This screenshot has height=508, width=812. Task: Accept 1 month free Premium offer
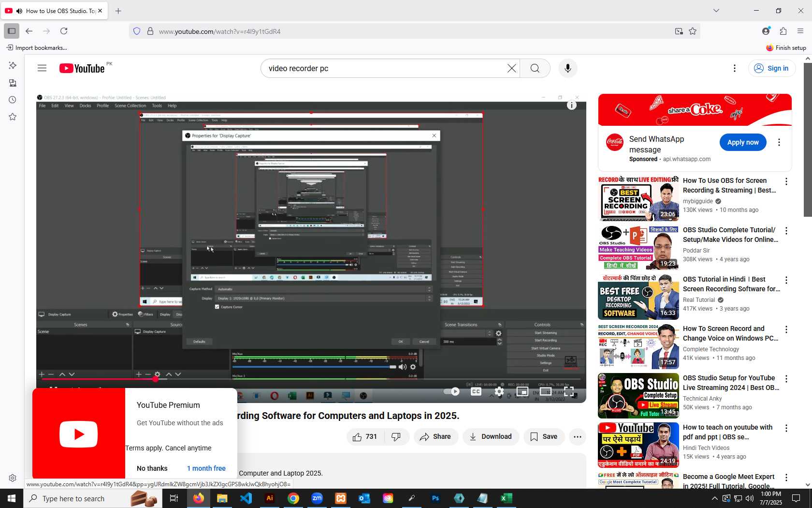(x=206, y=468)
